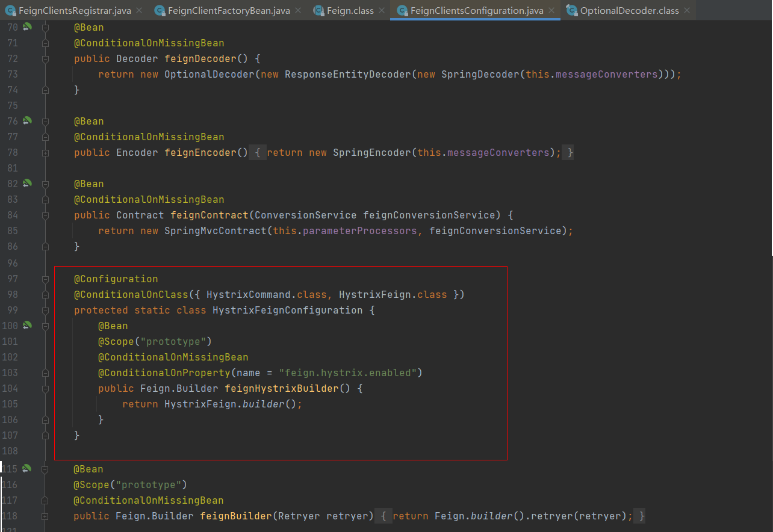Click the fold end marker on line 107

45,436
